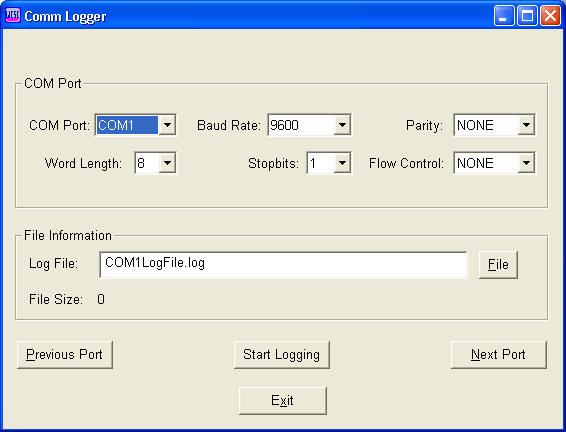Click the NONE value in Flow Control field
This screenshot has width=566, height=432.
(x=475, y=163)
